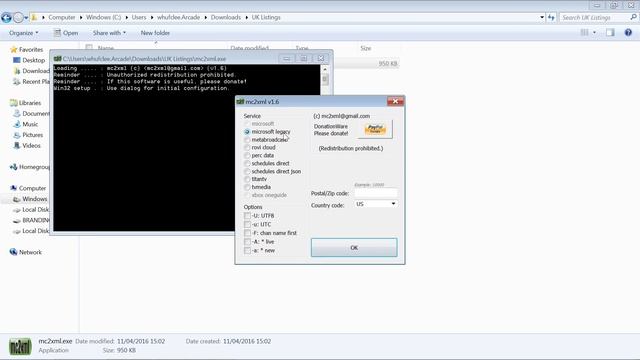Open the Share with menu

click(109, 33)
